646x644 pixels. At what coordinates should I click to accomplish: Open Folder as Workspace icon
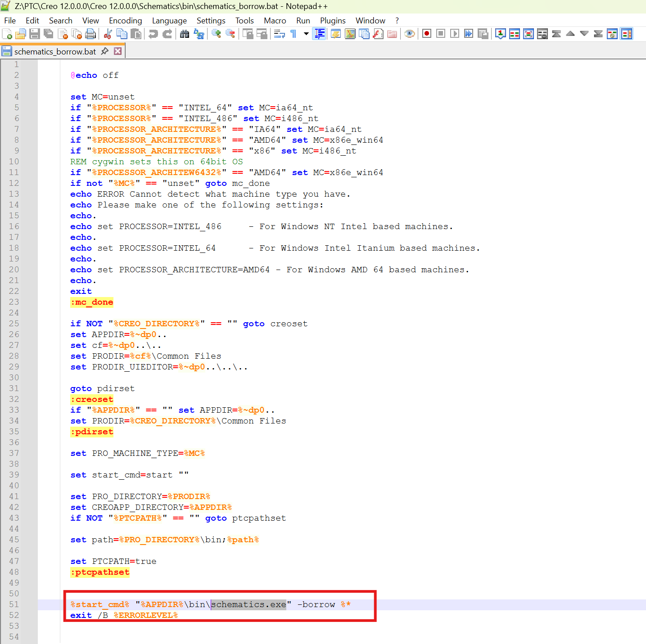(x=392, y=34)
